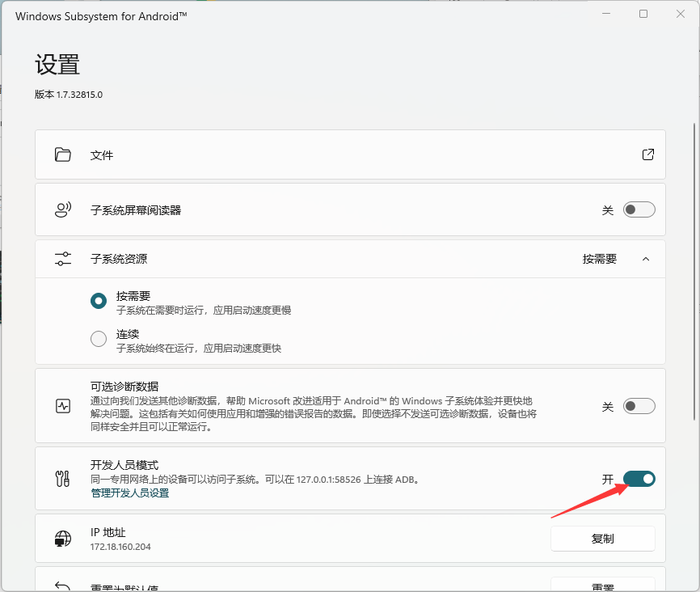Toggle 可选诊断数据 switch on
700x592 pixels.
tap(639, 406)
